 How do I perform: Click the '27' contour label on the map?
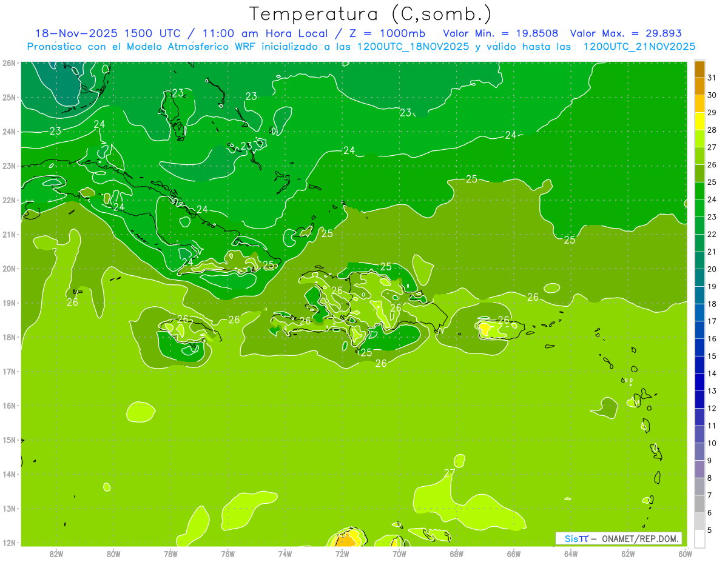coord(450,473)
